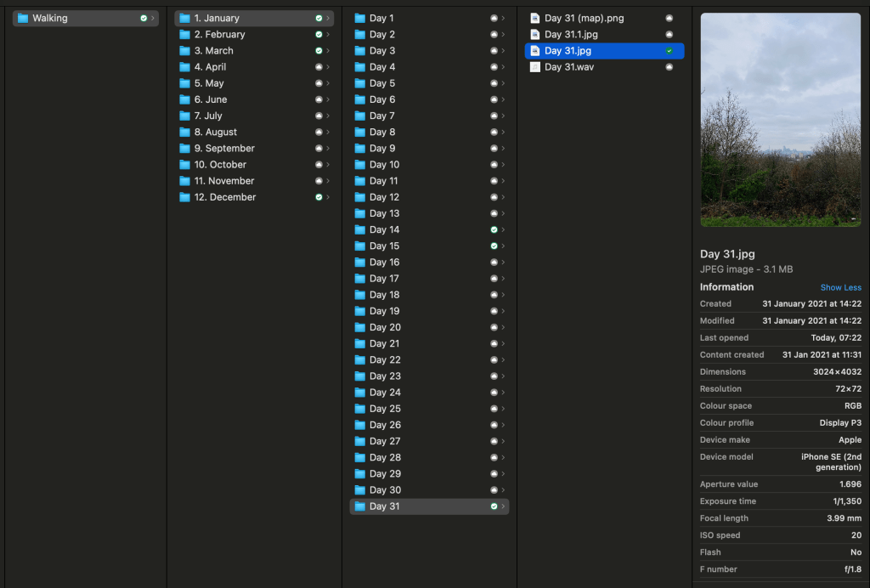Click the green sync checkmark beside Day 14
The height and width of the screenshot is (588, 870).
click(x=494, y=230)
